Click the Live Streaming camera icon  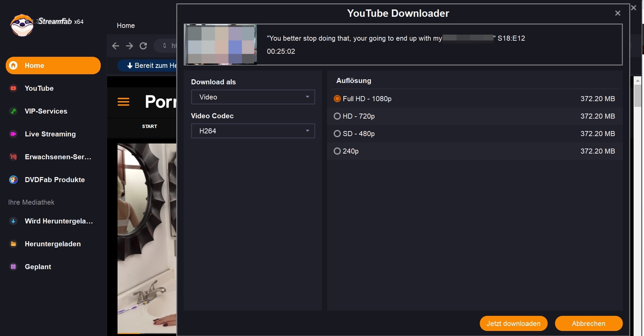13,134
